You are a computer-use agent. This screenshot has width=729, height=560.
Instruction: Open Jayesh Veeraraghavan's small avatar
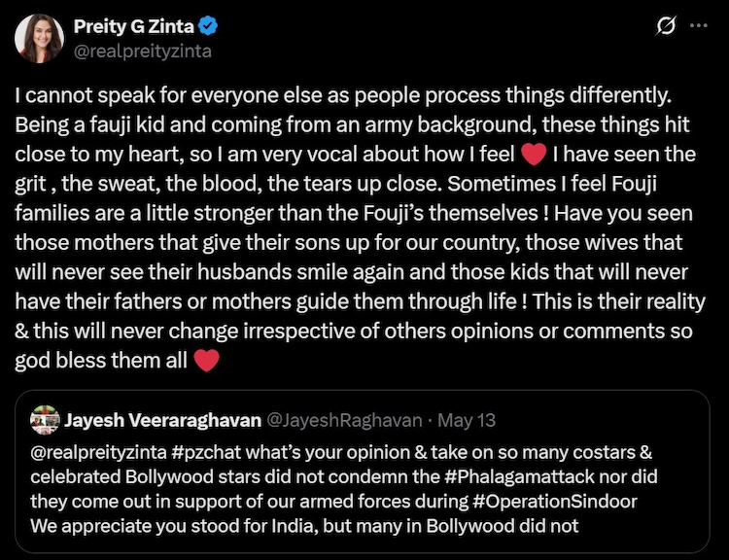45,420
